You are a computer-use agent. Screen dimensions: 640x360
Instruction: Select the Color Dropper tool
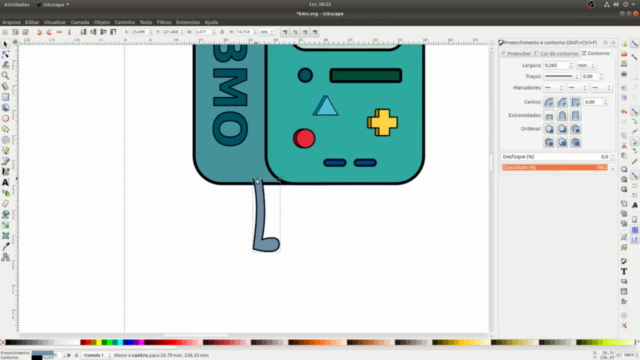click(x=5, y=246)
